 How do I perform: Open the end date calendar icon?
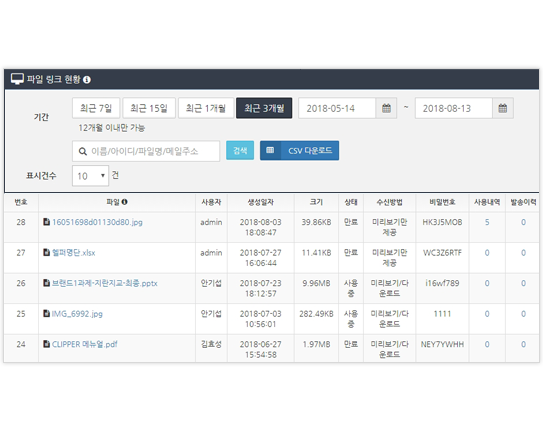(x=502, y=108)
